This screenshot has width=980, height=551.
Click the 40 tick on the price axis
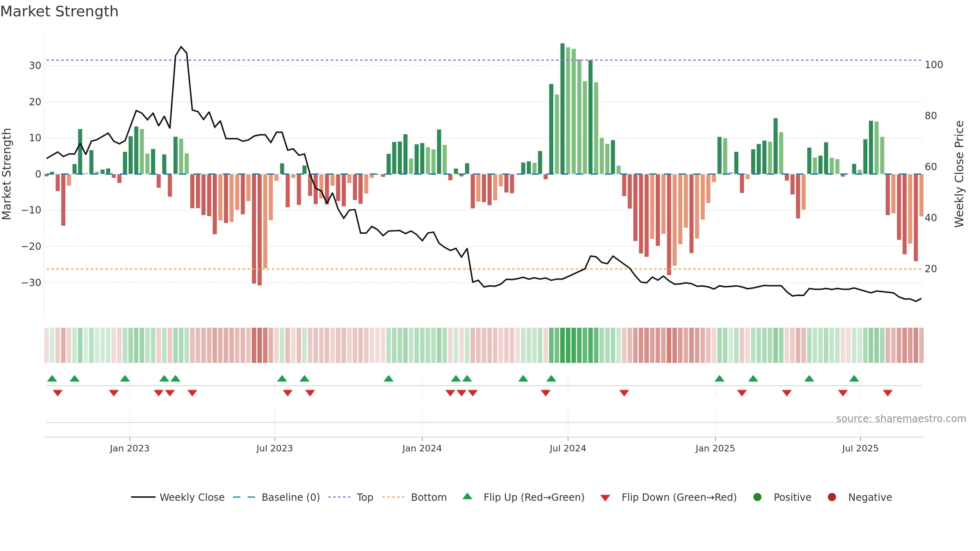(x=931, y=218)
